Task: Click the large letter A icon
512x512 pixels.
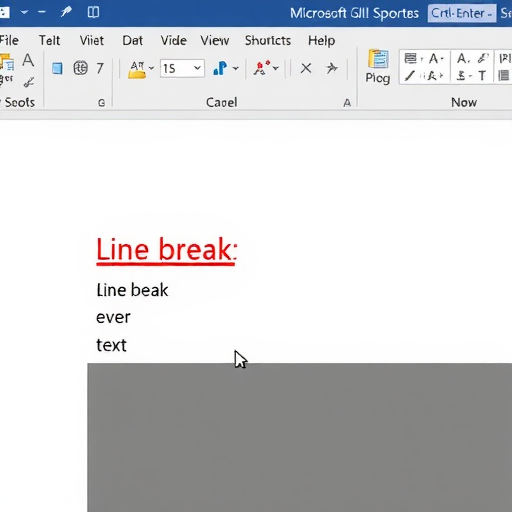Action: click(x=28, y=61)
